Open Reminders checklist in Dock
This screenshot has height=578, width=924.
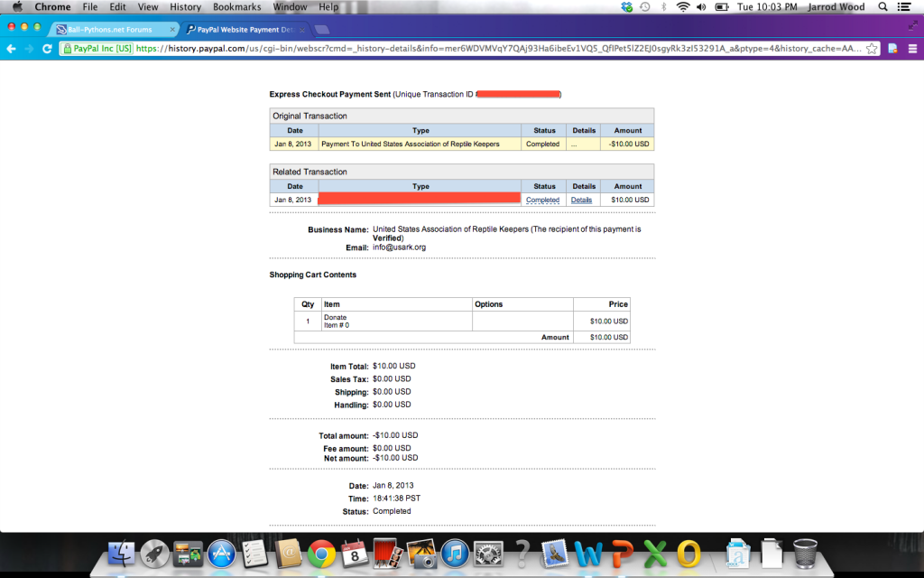coord(254,554)
